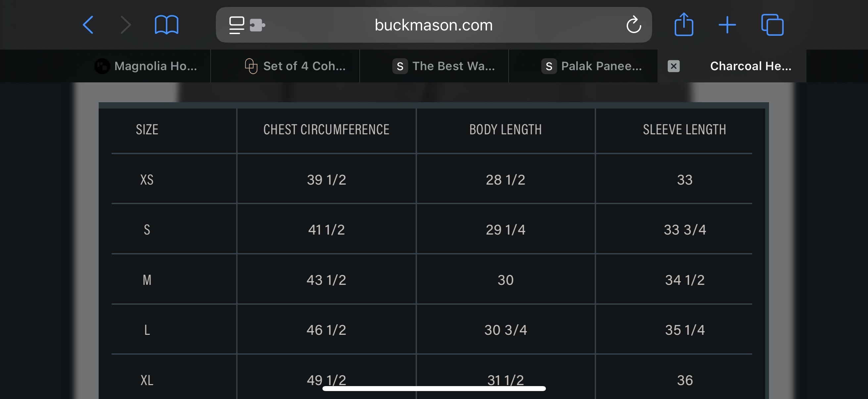Reload the buckmason.com page

click(x=634, y=24)
